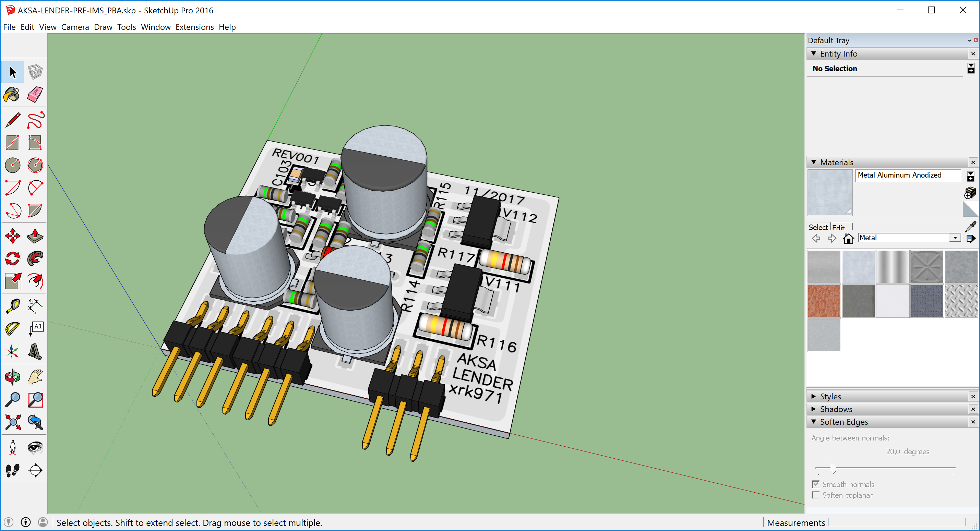The width and height of the screenshot is (980, 531).
Task: Open the materials Details menu arrow
Action: point(971,239)
